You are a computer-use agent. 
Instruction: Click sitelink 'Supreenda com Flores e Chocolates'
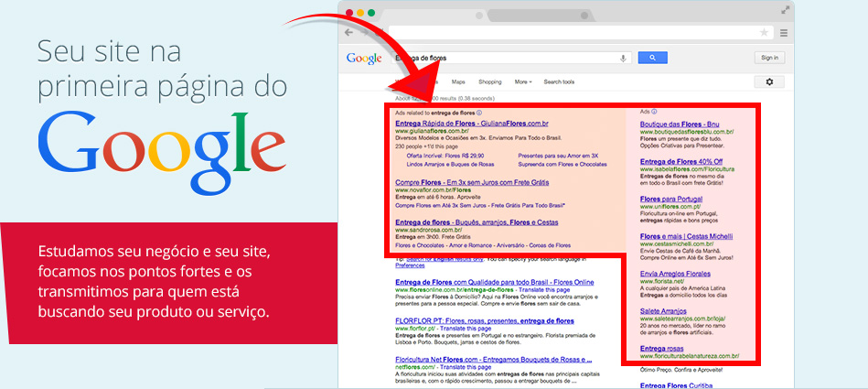[x=563, y=165]
